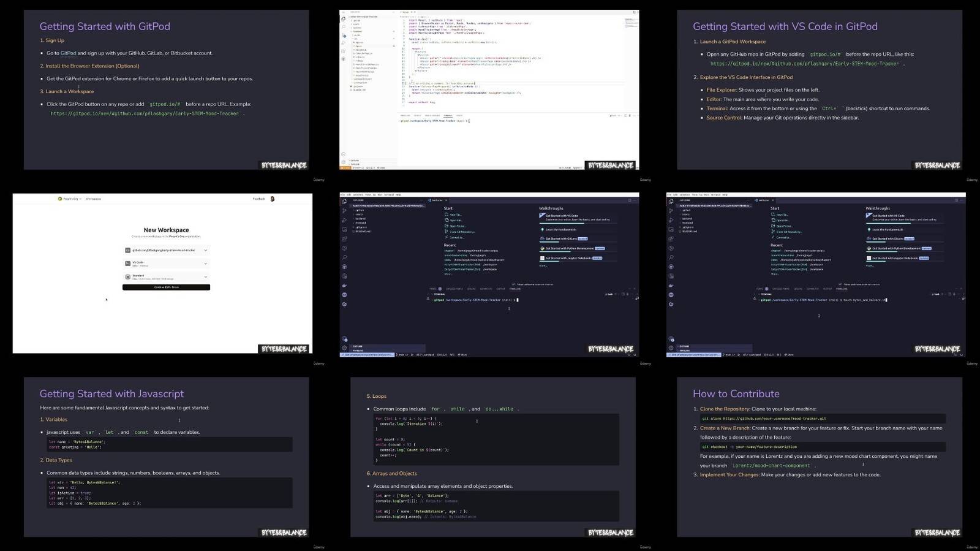The image size is (980, 551).
Task: Open repository URL dropdown in New Workspace form
Action: pos(166,250)
